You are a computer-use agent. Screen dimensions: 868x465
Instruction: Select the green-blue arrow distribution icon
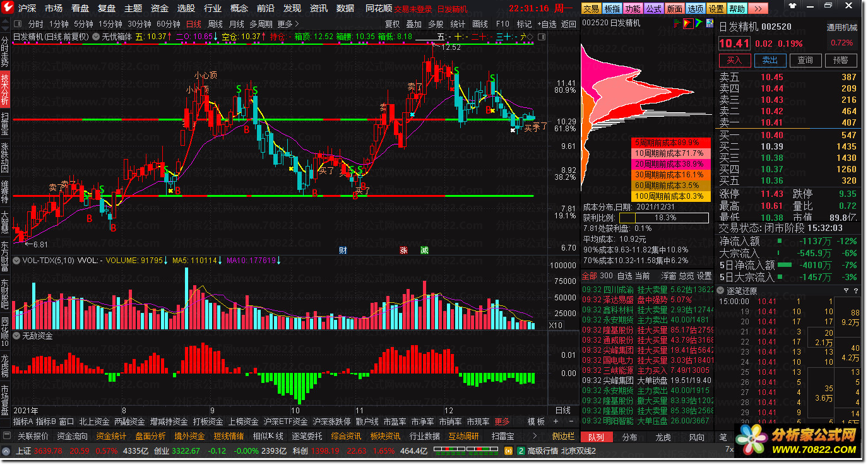click(x=699, y=23)
